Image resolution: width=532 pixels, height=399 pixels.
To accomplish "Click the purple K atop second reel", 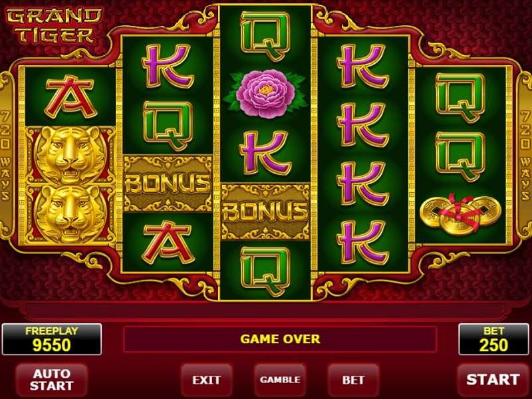I will point(168,66).
